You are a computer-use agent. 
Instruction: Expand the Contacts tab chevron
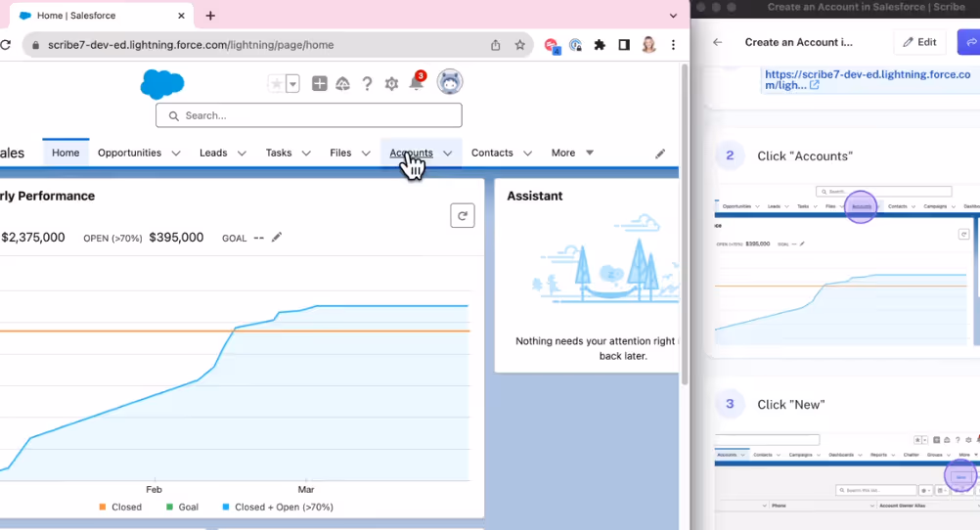527,154
